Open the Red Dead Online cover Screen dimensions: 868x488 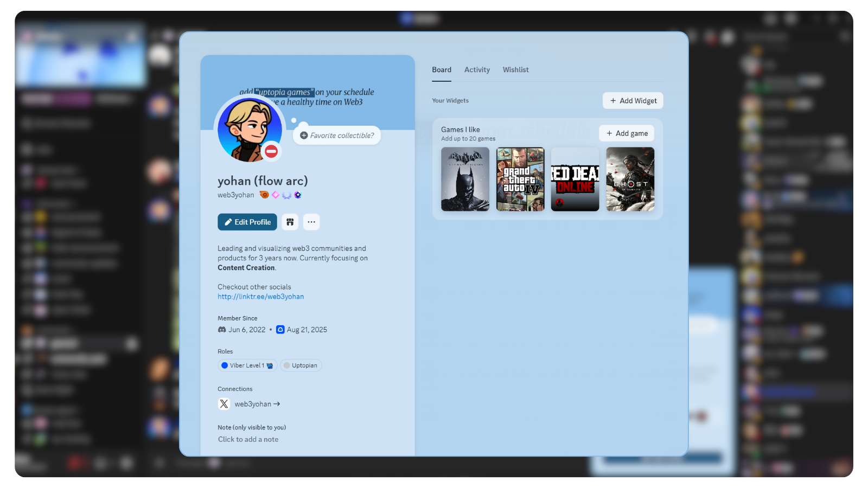575,179
